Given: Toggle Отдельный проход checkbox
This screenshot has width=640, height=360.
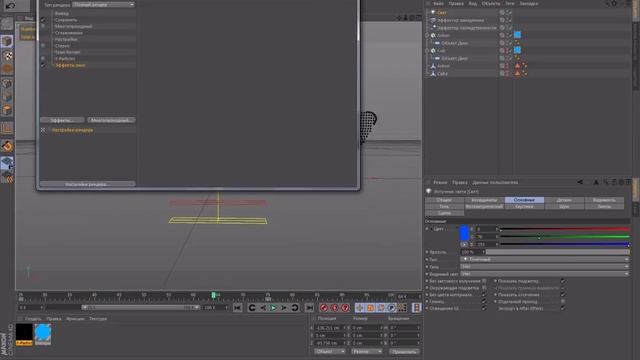Looking at the screenshot, I should 563,302.
